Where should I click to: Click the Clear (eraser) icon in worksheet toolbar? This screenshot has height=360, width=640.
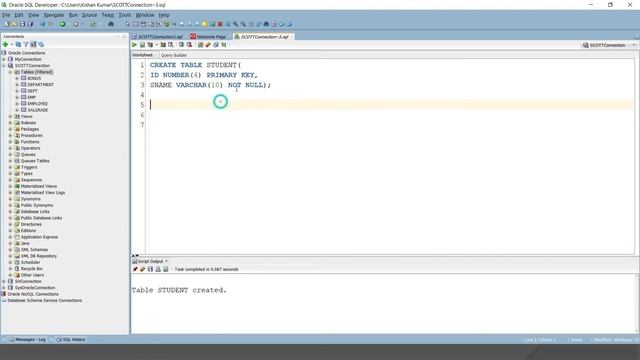coord(208,45)
